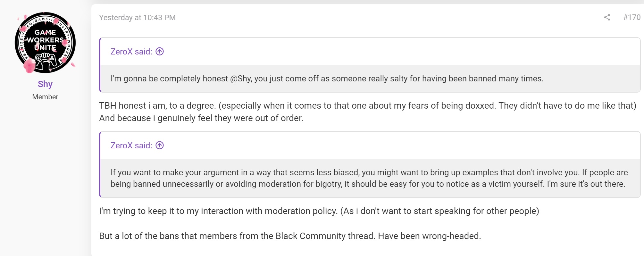Click the second 'ZeroX said:' quote header
This screenshot has width=644, height=256.
(x=131, y=145)
